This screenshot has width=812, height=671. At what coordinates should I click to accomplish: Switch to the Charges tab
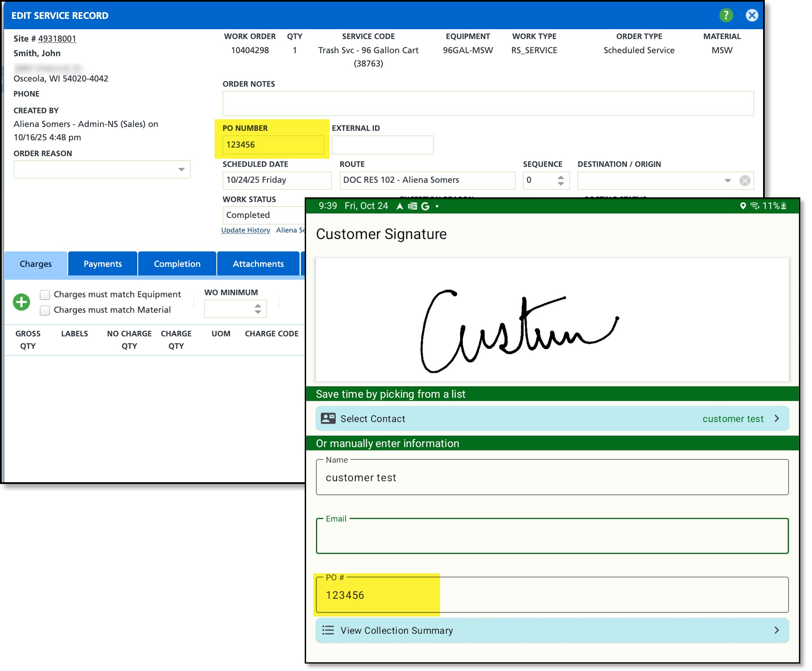(36, 264)
